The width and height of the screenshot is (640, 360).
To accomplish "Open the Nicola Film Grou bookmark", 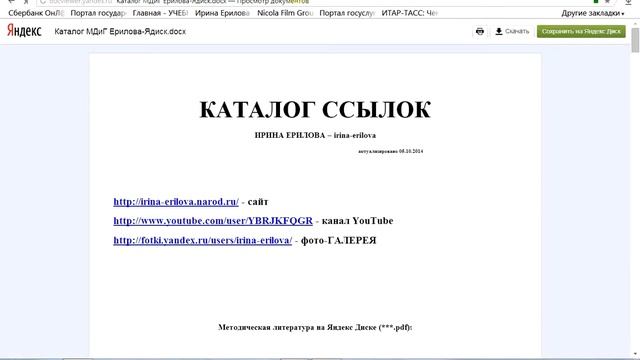I will (x=285, y=13).
